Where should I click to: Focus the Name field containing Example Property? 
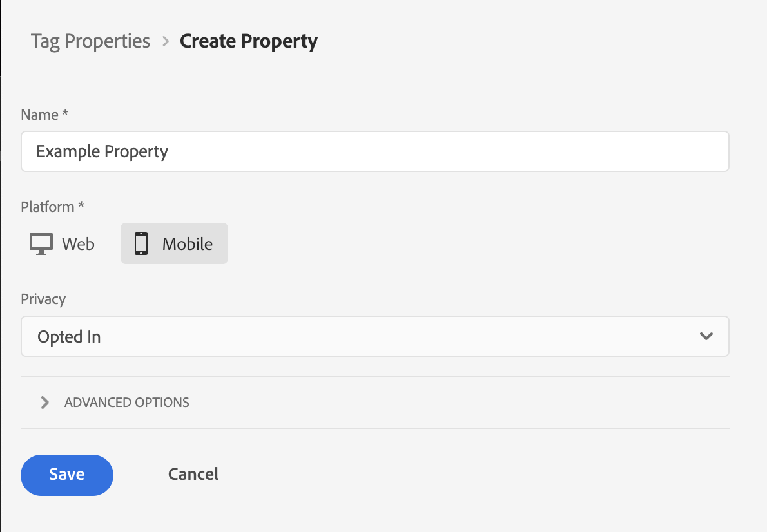click(374, 151)
